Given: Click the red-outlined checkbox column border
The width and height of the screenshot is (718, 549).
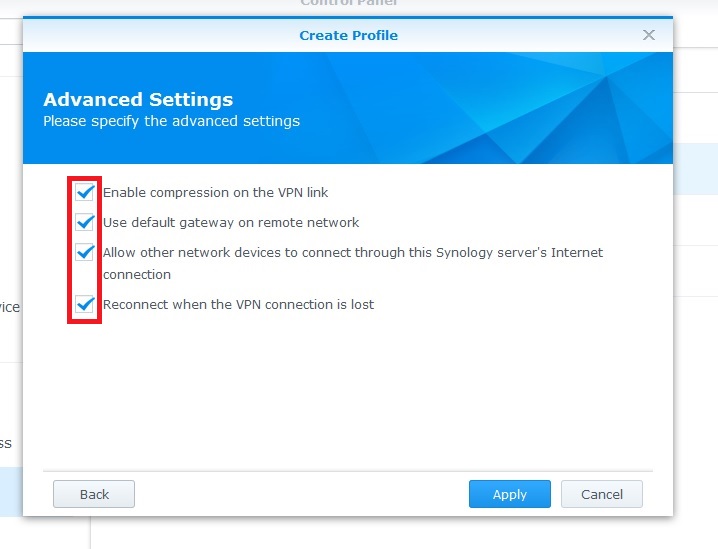Looking at the screenshot, I should [x=70, y=250].
